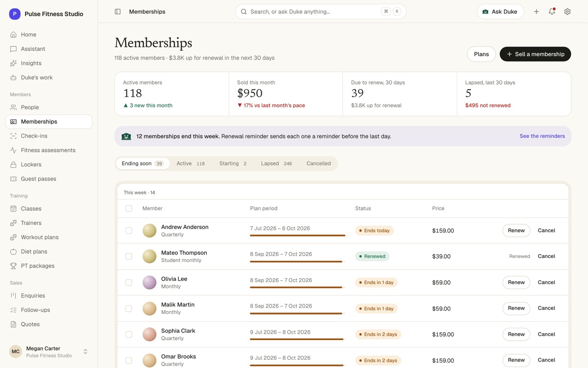The width and height of the screenshot is (588, 368).
Task: Check the box for Olivia Lee
Action: pos(129,283)
